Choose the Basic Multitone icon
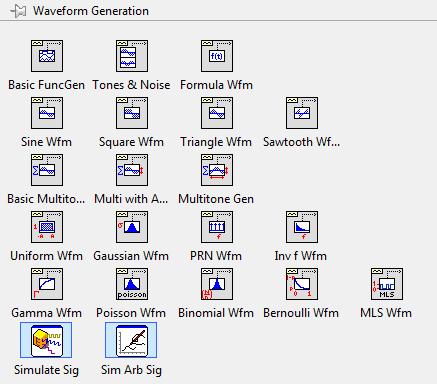The height and width of the screenshot is (384, 437). [47, 170]
